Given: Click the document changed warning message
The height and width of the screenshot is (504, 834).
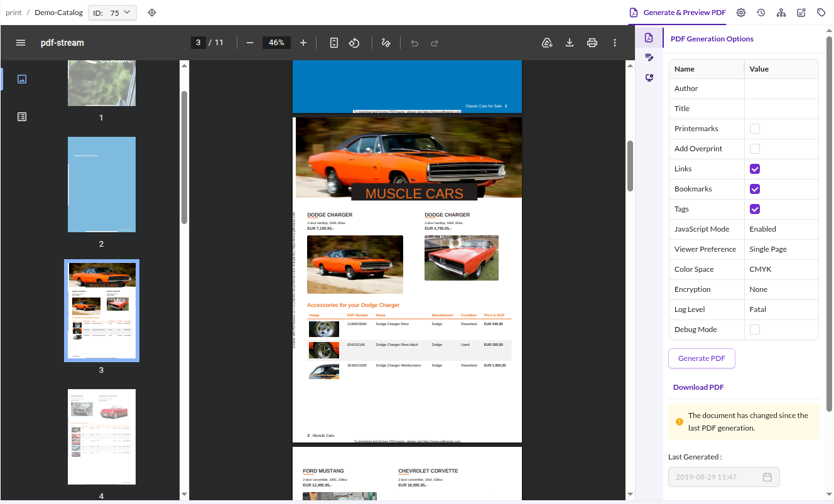Looking at the screenshot, I should point(744,422).
